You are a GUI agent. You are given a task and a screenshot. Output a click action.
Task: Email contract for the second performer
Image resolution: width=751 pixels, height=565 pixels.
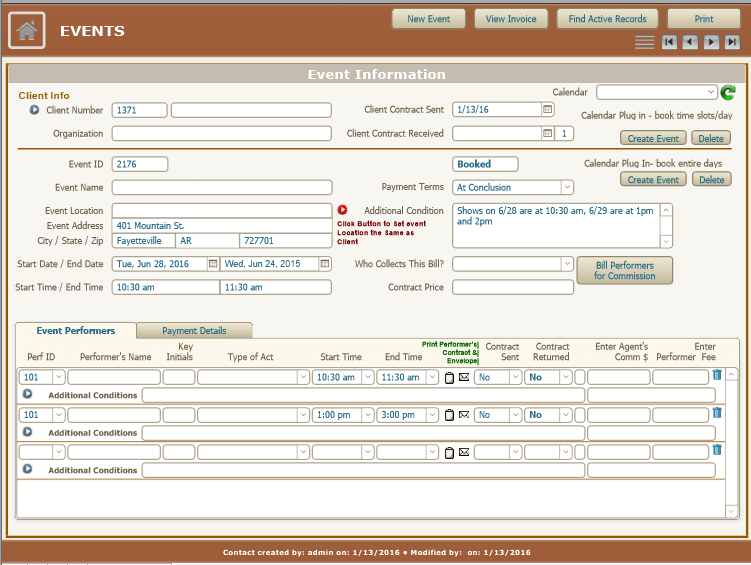[x=464, y=415]
